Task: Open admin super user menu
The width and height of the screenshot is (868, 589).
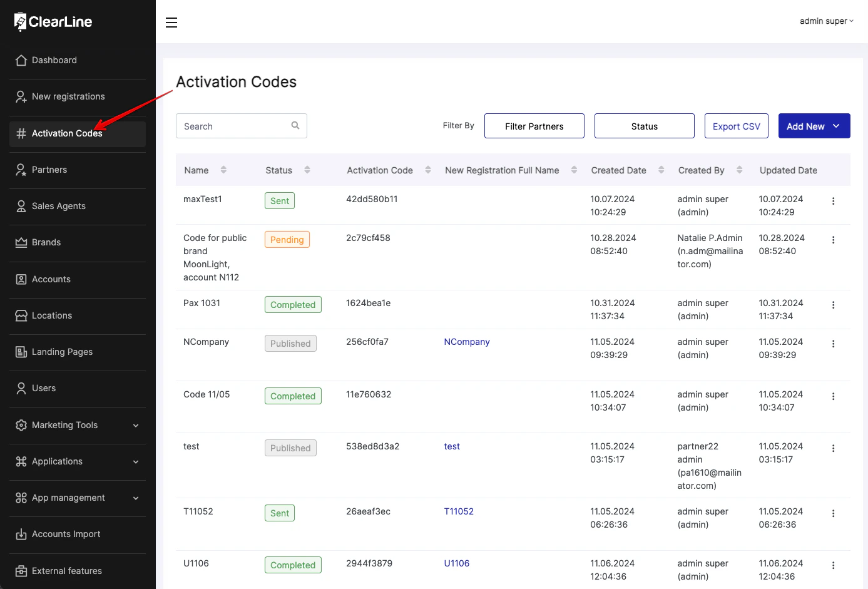Action: pyautogui.click(x=826, y=21)
